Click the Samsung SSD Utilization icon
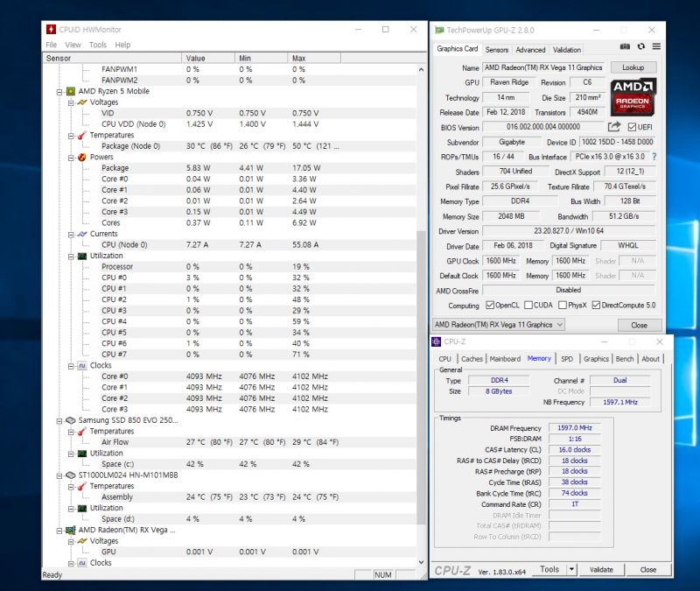 82,454
